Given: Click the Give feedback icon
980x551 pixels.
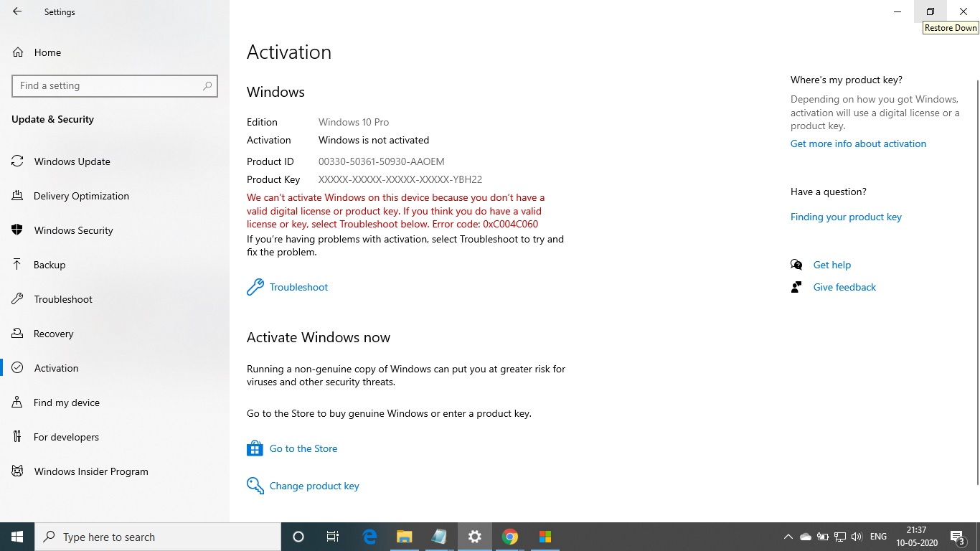Looking at the screenshot, I should click(796, 286).
